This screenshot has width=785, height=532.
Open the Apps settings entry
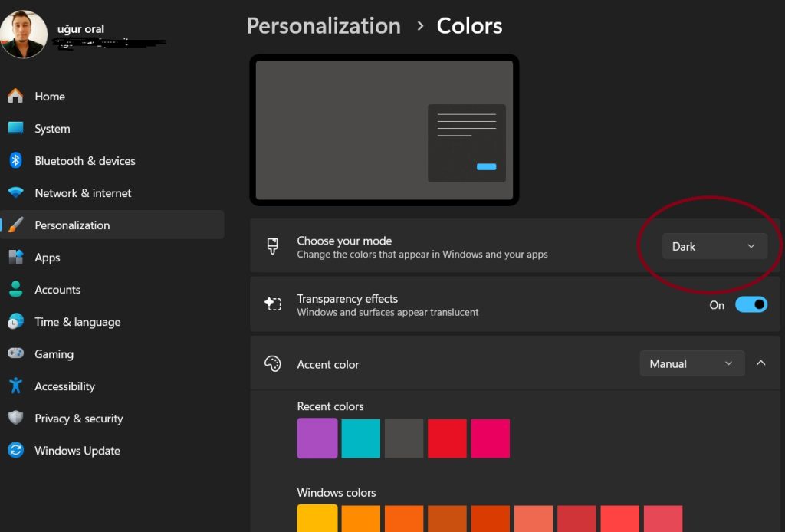click(x=47, y=257)
